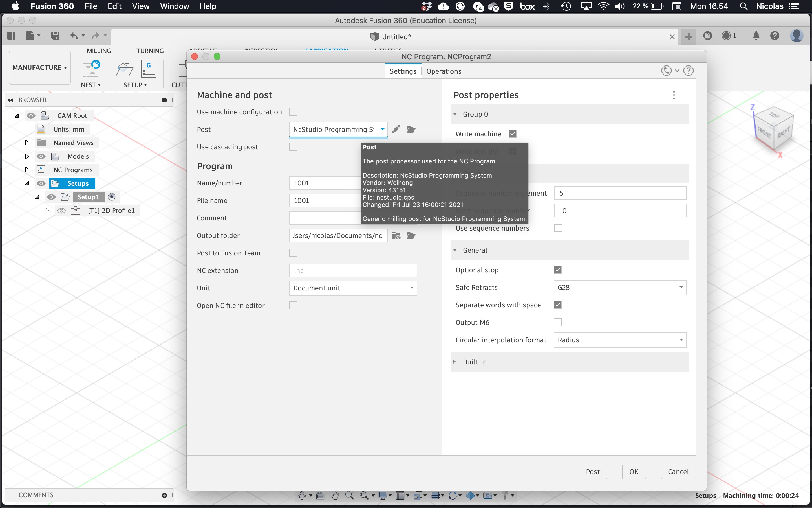
Task: Open the output folder with the folder icon
Action: pos(411,236)
